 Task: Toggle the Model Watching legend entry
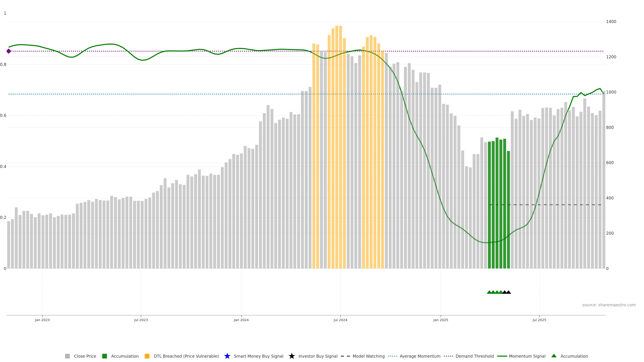[368, 356]
